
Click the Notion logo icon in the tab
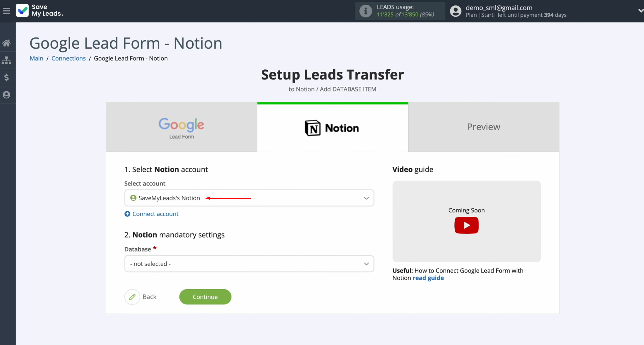[312, 128]
